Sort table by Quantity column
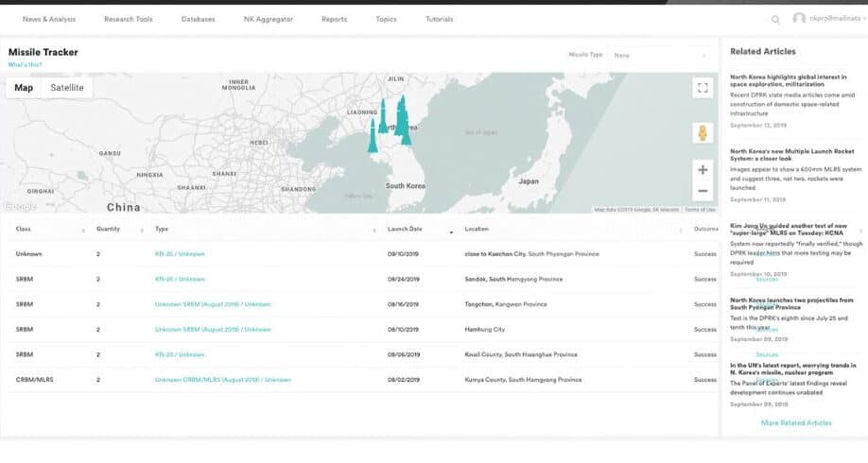Viewport: 868px width, 463px height. (x=109, y=229)
